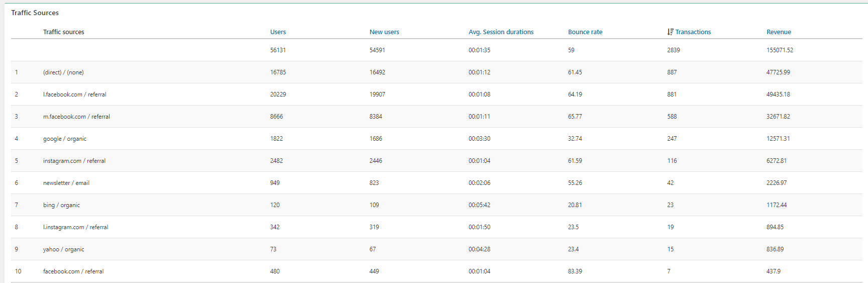
Task: Sort by Revenue column header
Action: pos(779,32)
